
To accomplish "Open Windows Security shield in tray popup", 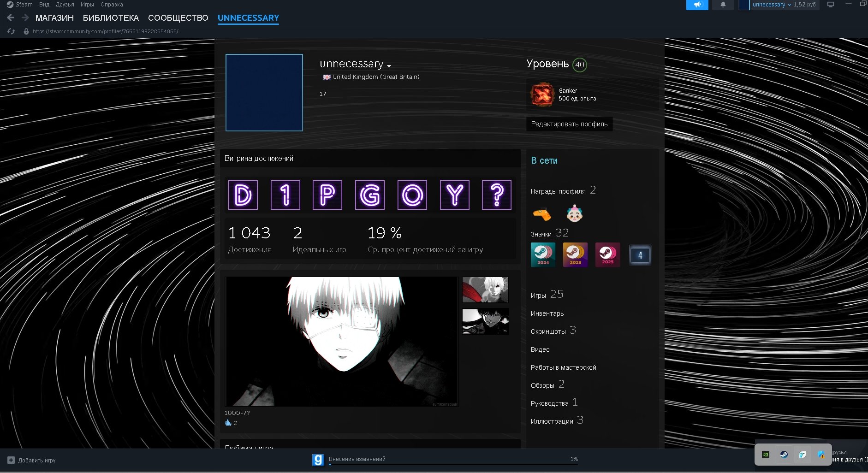I will pos(821,454).
